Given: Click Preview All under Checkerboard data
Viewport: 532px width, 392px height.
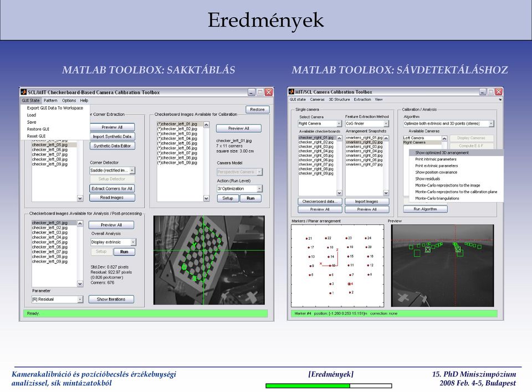Looking at the screenshot, I should tap(320, 209).
